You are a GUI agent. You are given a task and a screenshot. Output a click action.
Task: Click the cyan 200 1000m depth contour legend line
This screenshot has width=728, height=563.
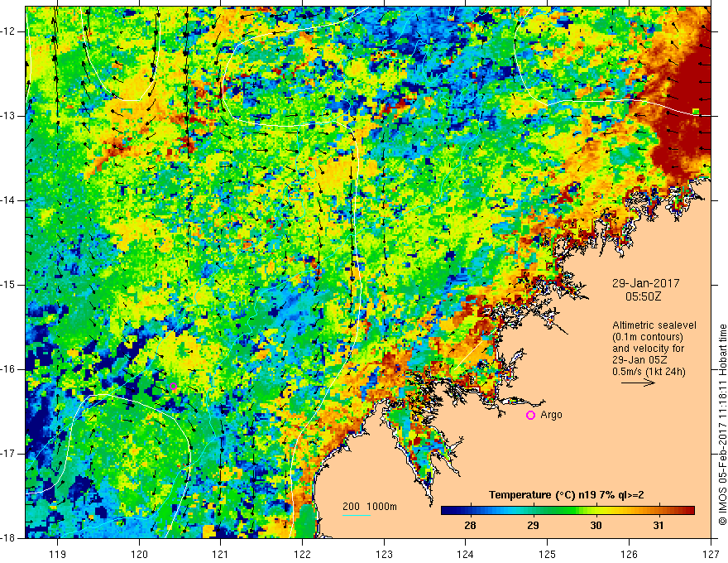click(x=356, y=516)
